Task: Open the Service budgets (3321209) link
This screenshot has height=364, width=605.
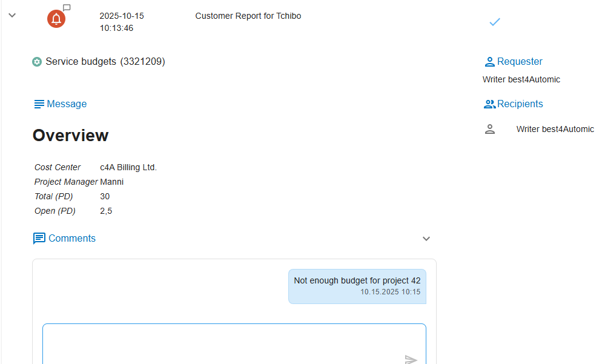Action: coord(105,62)
